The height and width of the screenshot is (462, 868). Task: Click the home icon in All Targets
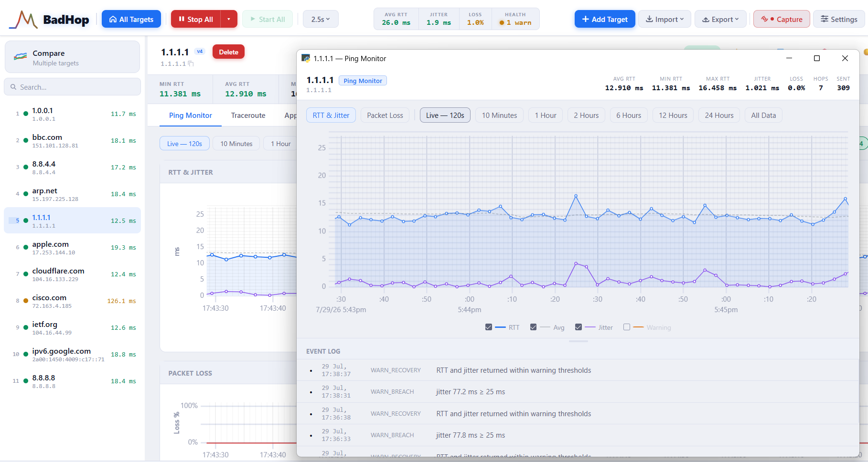[113, 19]
